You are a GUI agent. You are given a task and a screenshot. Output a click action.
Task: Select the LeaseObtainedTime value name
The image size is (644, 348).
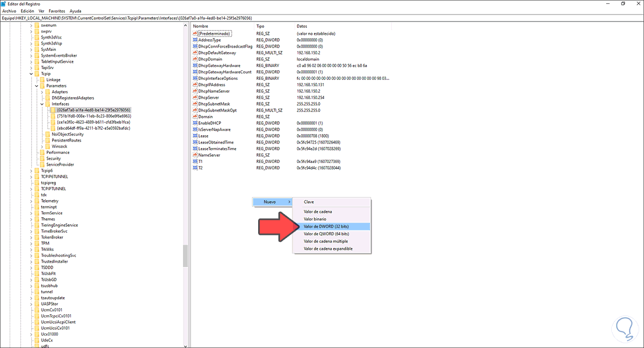click(x=216, y=142)
